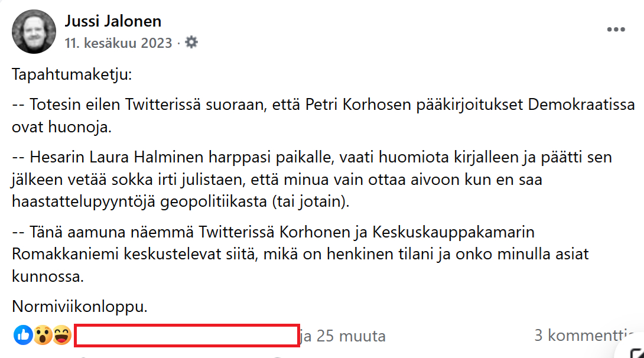
Task: Click the word "Demokraatissa" in the post
Action: [581, 105]
